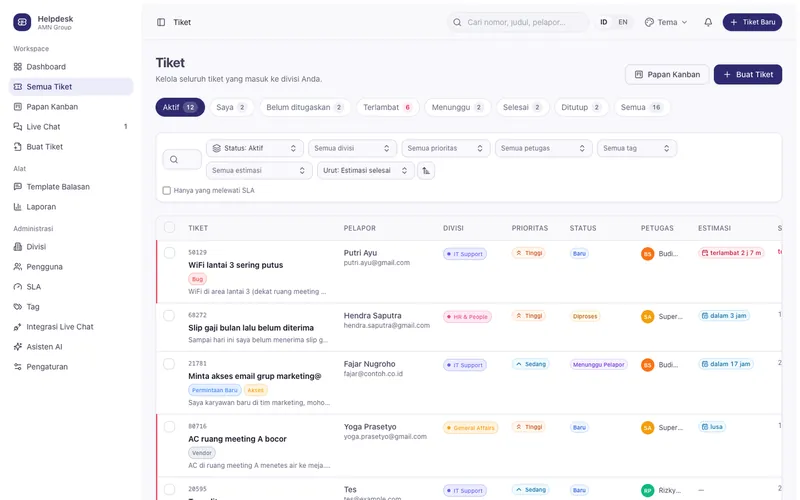Collapse the sidebar with the panel icon
The height and width of the screenshot is (500, 800).
pyautogui.click(x=161, y=22)
